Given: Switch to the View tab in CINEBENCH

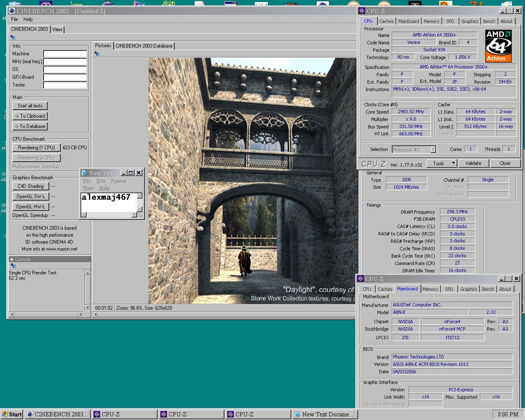Looking at the screenshot, I should 57,30.
